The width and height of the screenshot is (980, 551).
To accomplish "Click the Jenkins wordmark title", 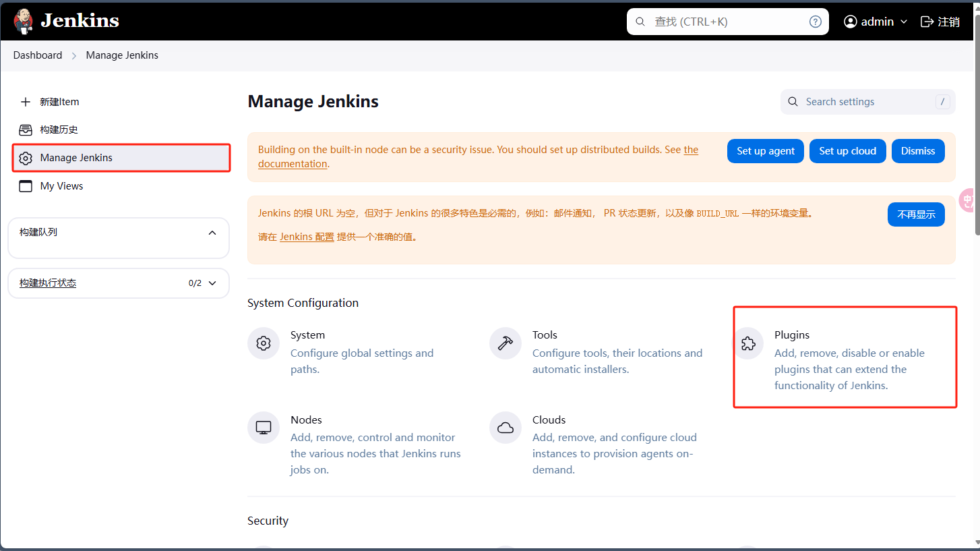I will (80, 21).
